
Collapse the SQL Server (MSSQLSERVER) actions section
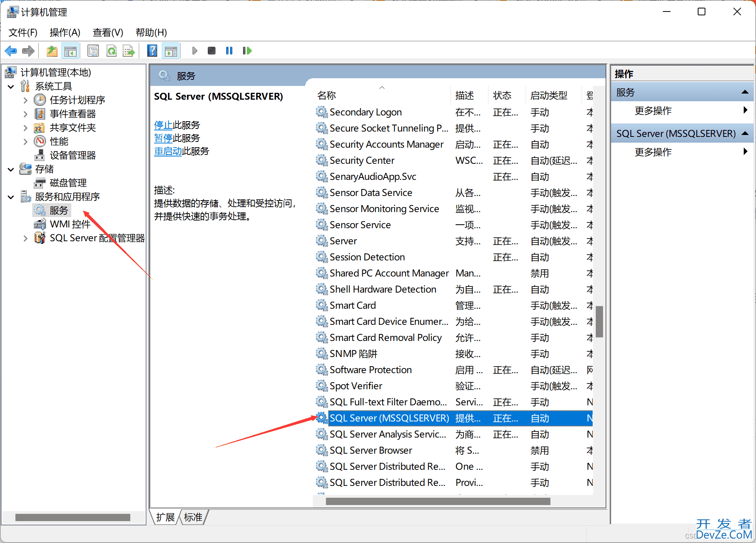click(745, 133)
